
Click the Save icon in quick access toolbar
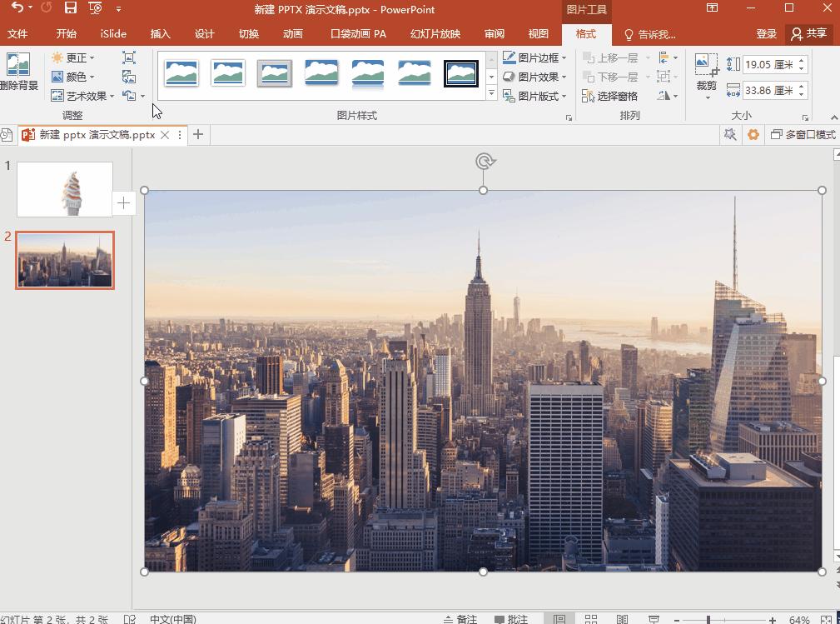pyautogui.click(x=71, y=8)
